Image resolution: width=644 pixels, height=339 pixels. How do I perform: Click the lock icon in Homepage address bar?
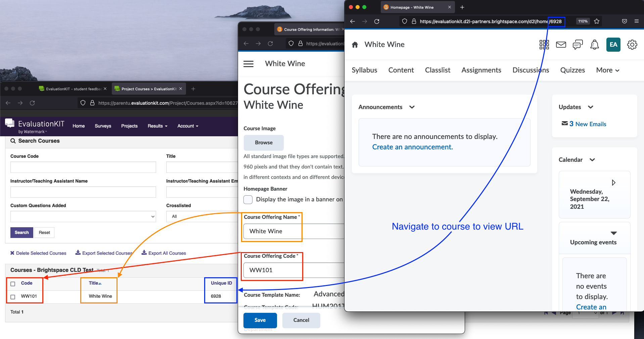414,21
